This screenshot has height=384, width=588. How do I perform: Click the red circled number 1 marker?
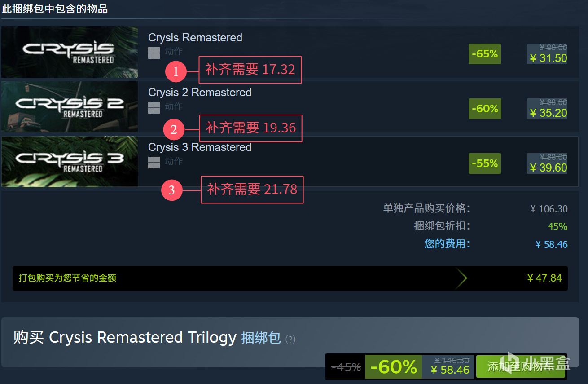click(x=176, y=71)
